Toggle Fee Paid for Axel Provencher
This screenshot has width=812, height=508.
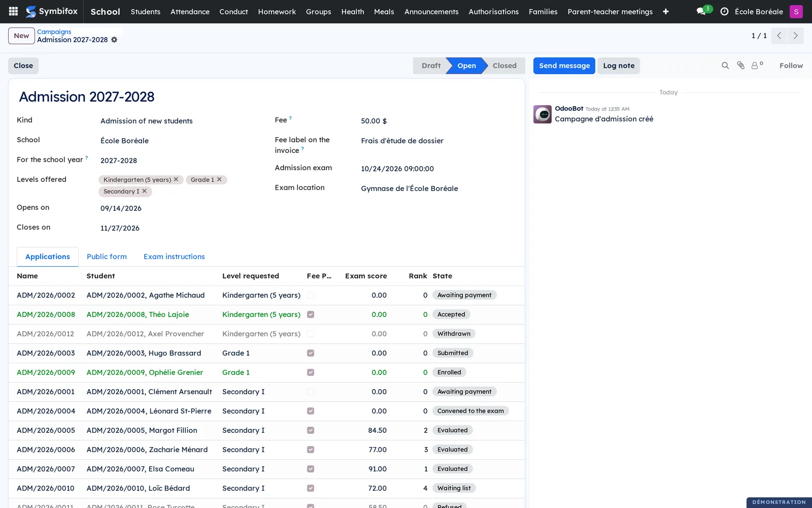click(311, 334)
